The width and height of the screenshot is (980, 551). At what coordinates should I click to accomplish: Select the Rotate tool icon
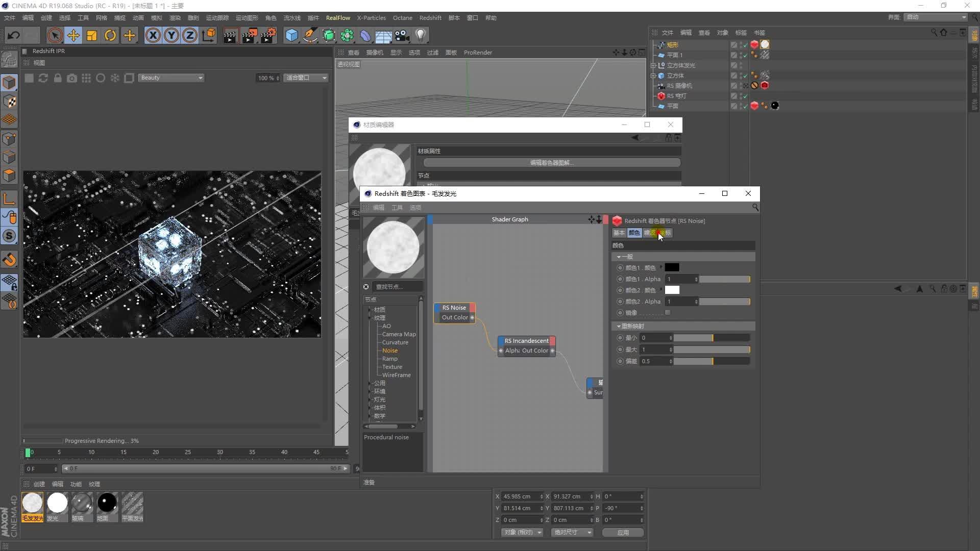coord(110,35)
